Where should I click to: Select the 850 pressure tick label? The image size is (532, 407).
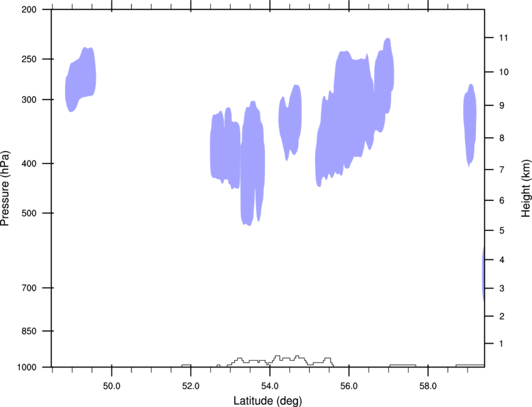[x=29, y=331]
